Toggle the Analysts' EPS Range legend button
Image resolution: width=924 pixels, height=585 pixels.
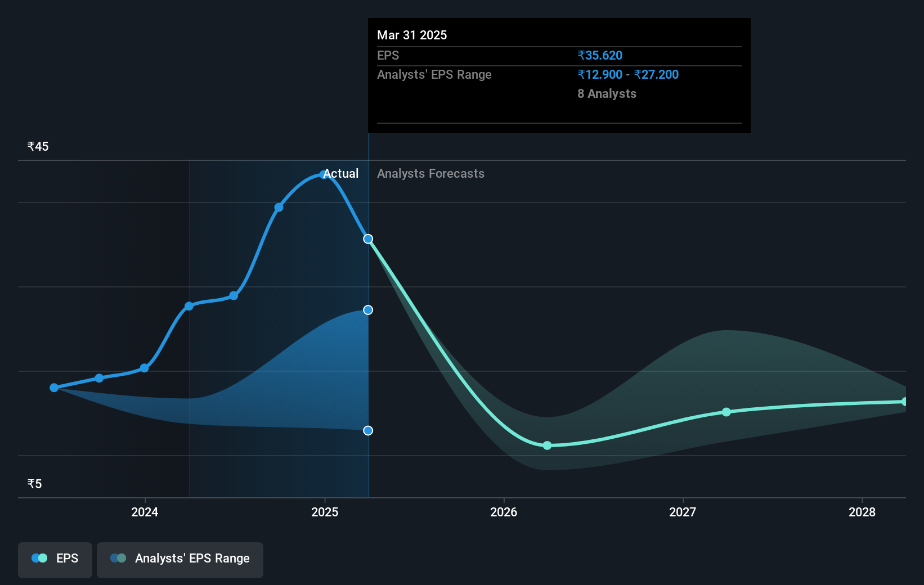coord(180,560)
